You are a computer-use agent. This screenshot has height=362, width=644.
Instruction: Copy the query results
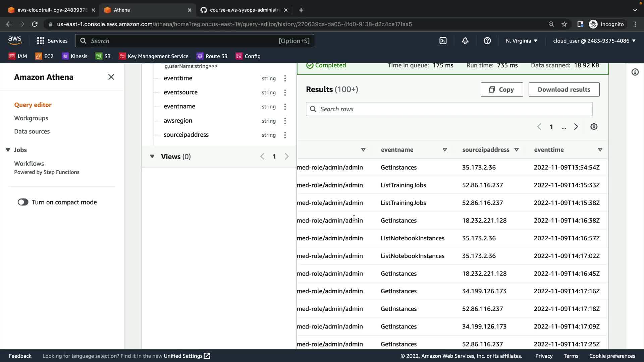[501, 89]
